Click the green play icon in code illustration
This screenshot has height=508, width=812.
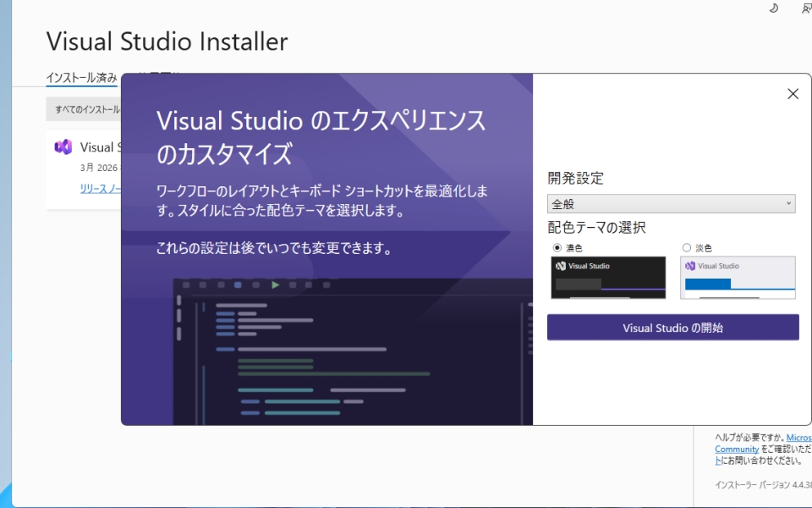point(275,285)
